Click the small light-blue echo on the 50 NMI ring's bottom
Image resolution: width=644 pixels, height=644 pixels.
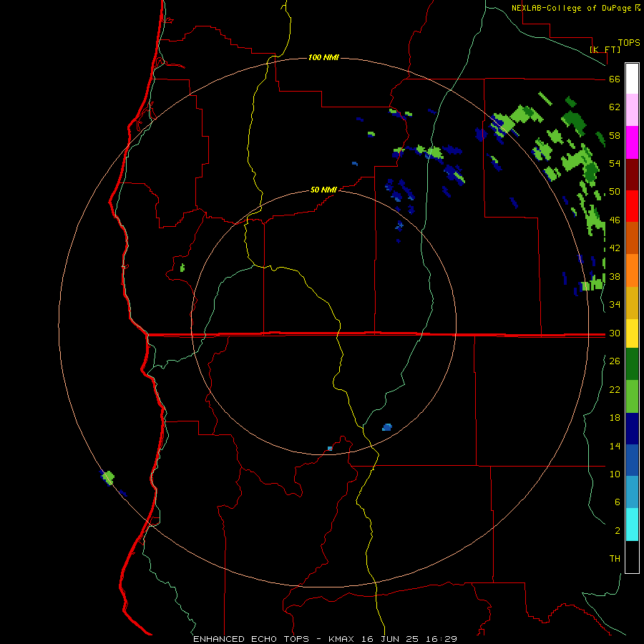tap(330, 449)
